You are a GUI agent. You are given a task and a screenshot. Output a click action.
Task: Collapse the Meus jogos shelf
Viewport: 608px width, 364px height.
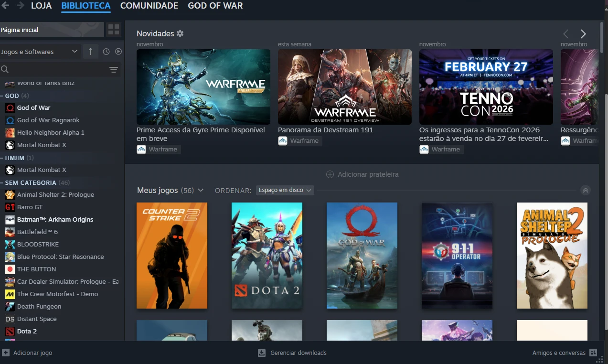pos(586,190)
